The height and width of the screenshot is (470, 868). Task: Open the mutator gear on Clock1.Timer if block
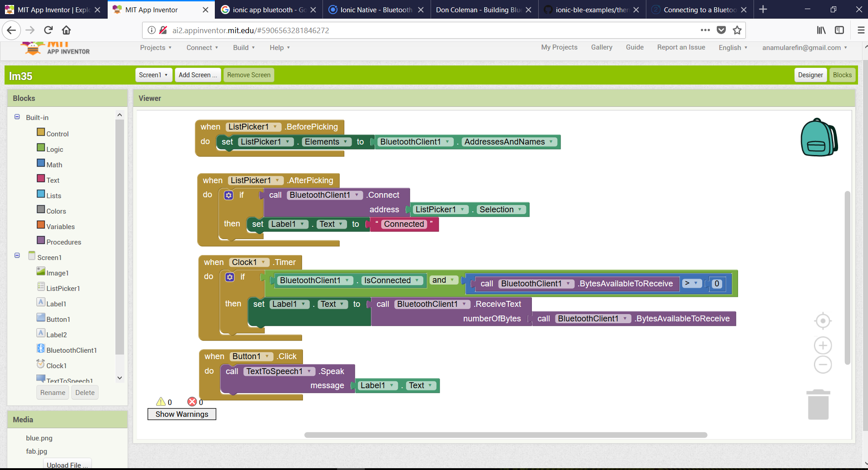230,277
